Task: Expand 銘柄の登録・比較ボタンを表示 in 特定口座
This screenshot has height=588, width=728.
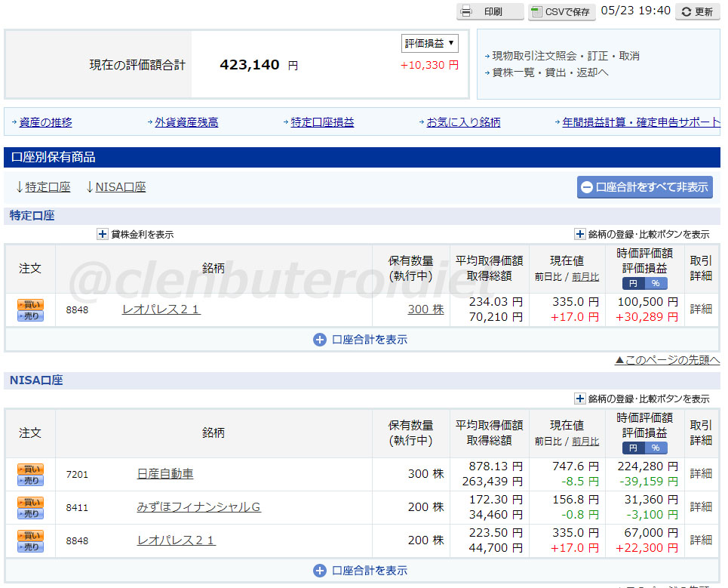Action: [580, 234]
